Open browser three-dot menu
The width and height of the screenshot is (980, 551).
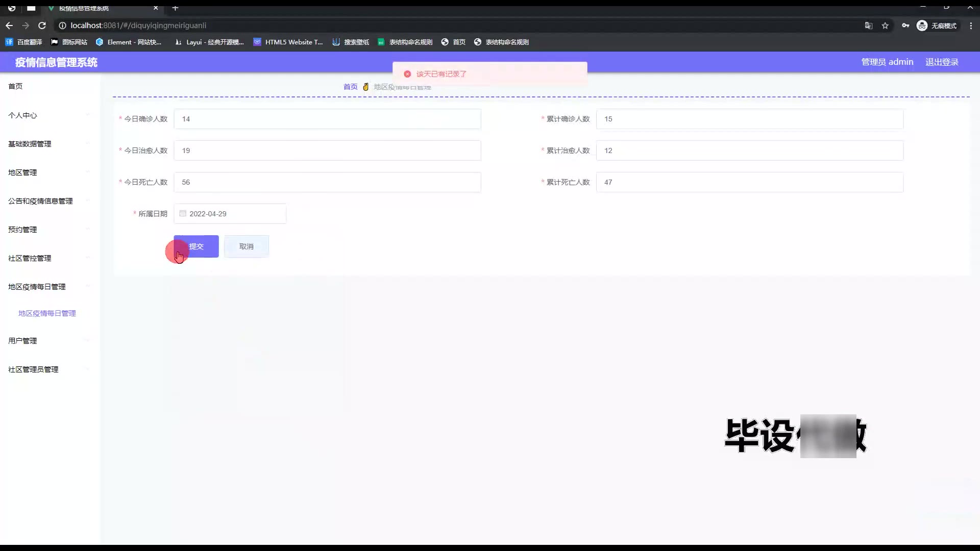[971, 26]
